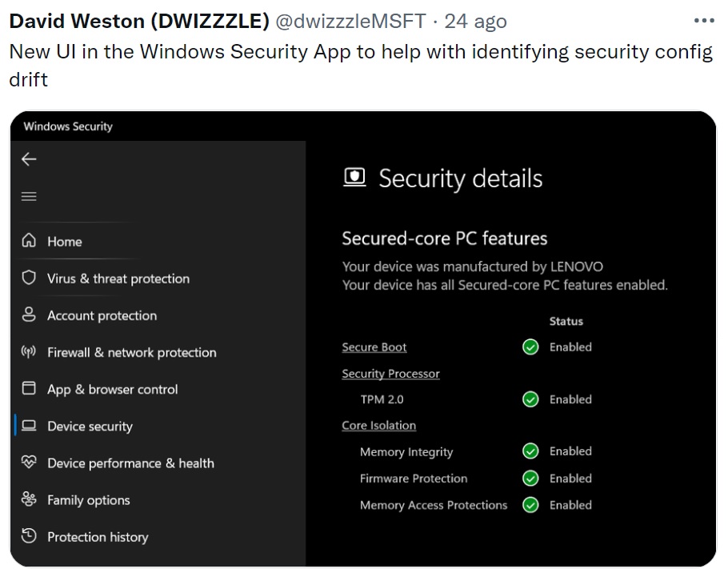
Task: Click the Protection history clock icon
Action: click(x=29, y=536)
